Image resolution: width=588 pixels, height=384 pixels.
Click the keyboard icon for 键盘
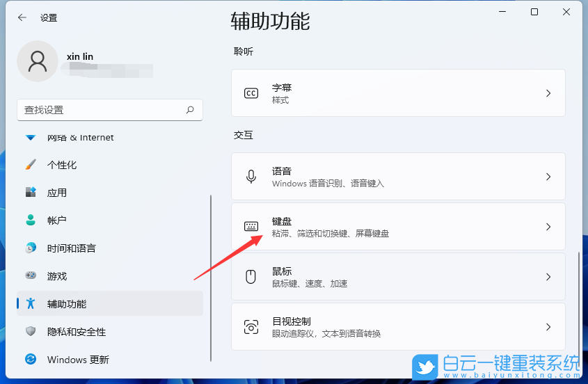click(x=251, y=226)
